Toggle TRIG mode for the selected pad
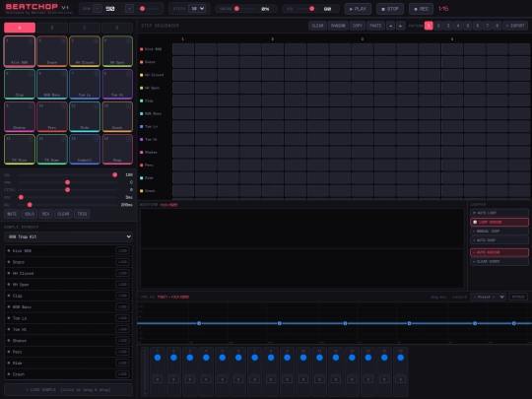 (82, 214)
